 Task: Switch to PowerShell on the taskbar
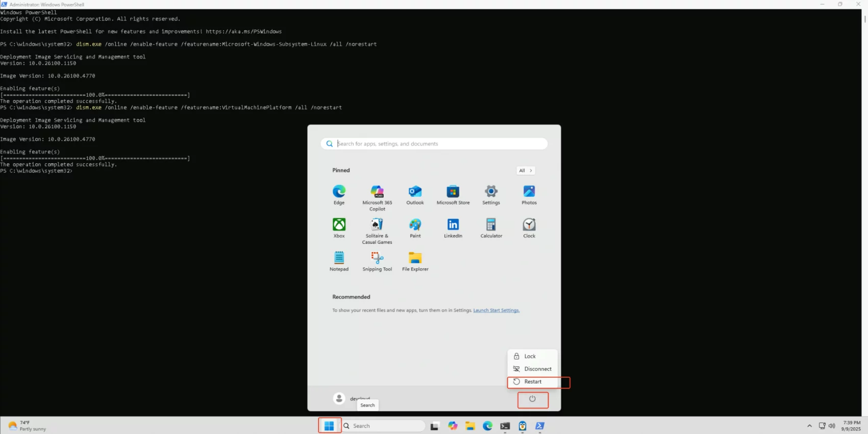pos(539,426)
